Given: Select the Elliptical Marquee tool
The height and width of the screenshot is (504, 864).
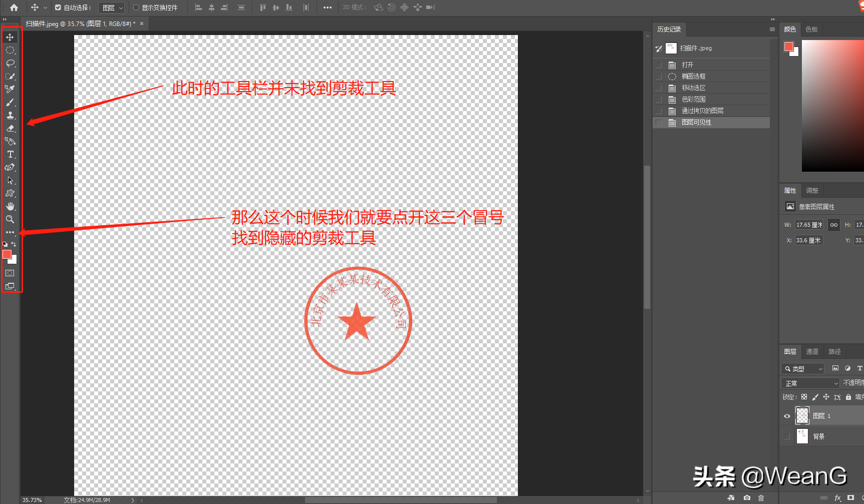Looking at the screenshot, I should pyautogui.click(x=10, y=51).
